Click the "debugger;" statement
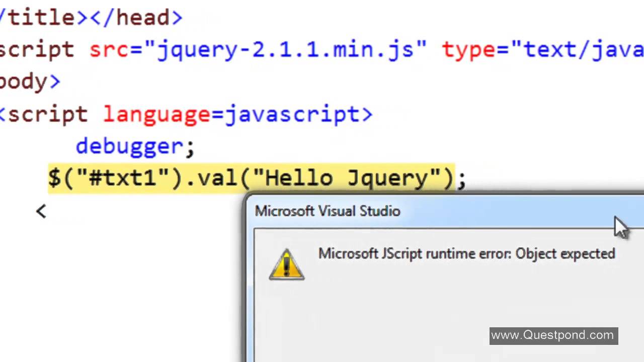 pos(135,146)
